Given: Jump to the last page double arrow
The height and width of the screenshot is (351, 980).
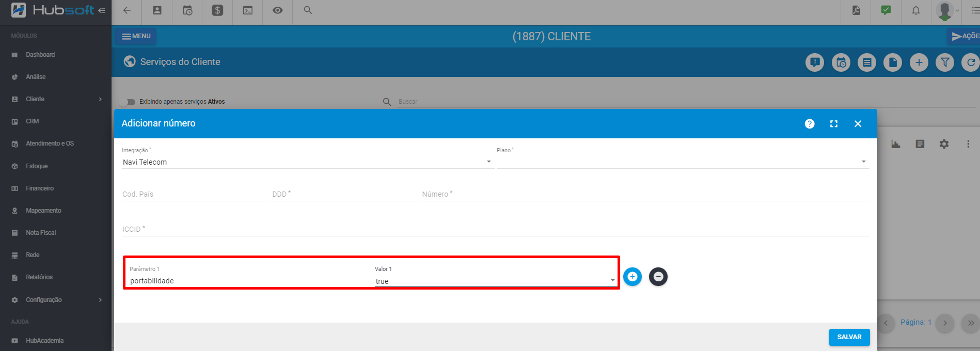Looking at the screenshot, I should pyautogui.click(x=971, y=323).
